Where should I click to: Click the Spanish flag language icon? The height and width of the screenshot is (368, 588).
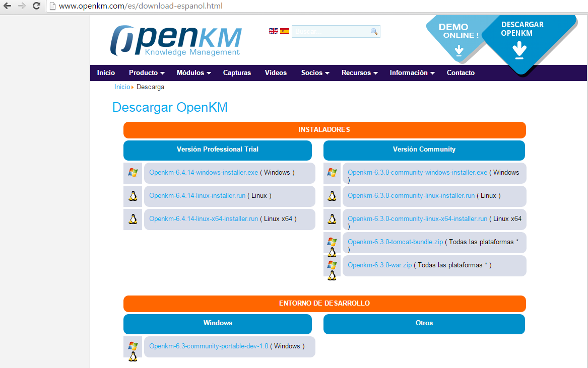pyautogui.click(x=285, y=31)
